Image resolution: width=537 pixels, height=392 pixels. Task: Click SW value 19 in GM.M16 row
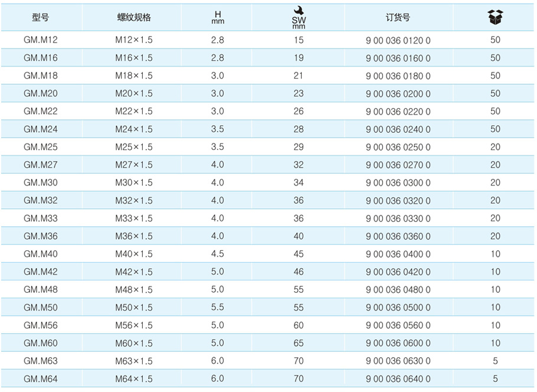coord(299,58)
